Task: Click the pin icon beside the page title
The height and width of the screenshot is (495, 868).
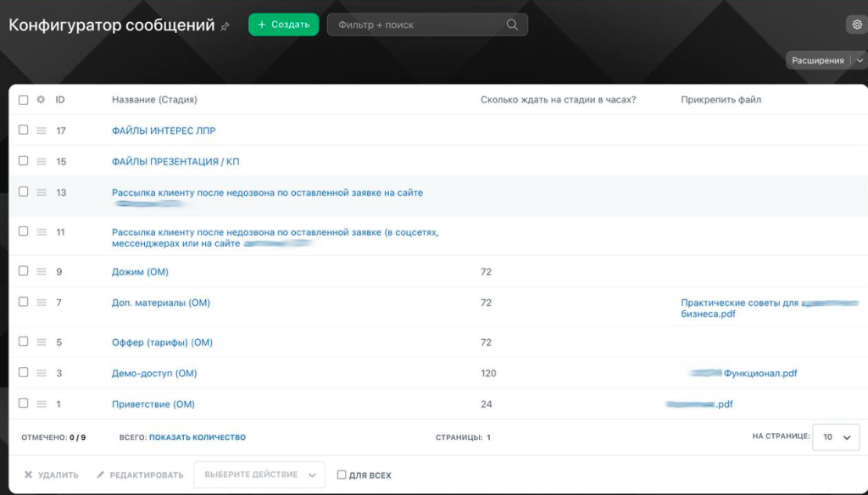Action: pos(225,26)
